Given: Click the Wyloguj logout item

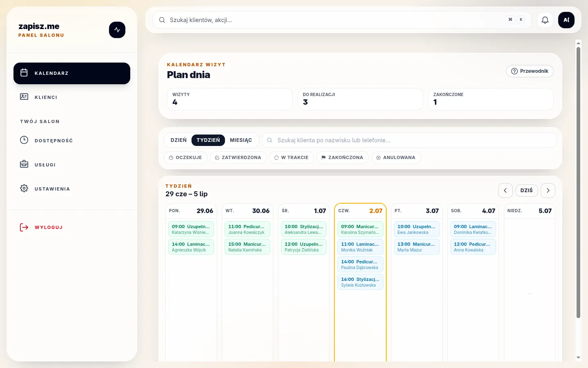Looking at the screenshot, I should 72,227.
